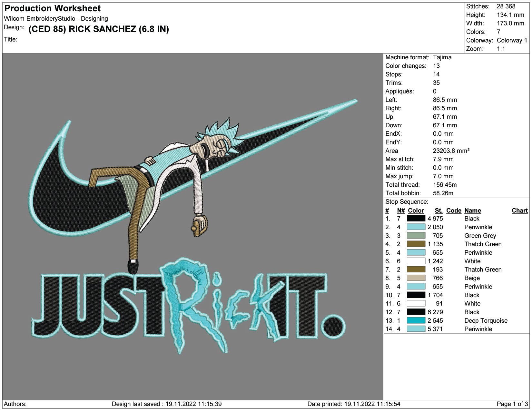Click stitch count '5 371' in row 14
Image resolution: width=532 pixels, height=411 pixels.
point(435,329)
